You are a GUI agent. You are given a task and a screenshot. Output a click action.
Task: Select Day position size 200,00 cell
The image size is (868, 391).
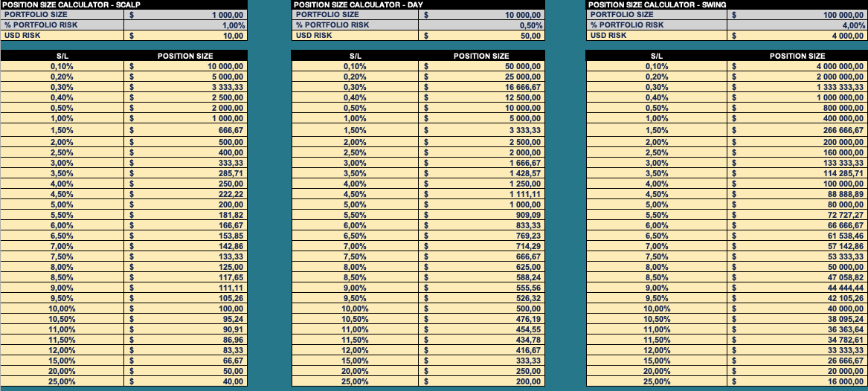[x=482, y=381]
